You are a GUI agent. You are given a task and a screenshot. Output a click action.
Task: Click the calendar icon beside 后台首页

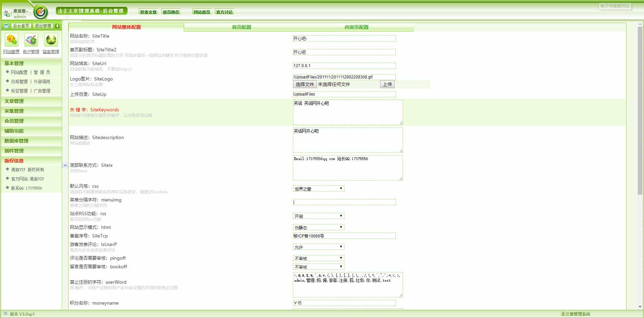tap(6, 26)
